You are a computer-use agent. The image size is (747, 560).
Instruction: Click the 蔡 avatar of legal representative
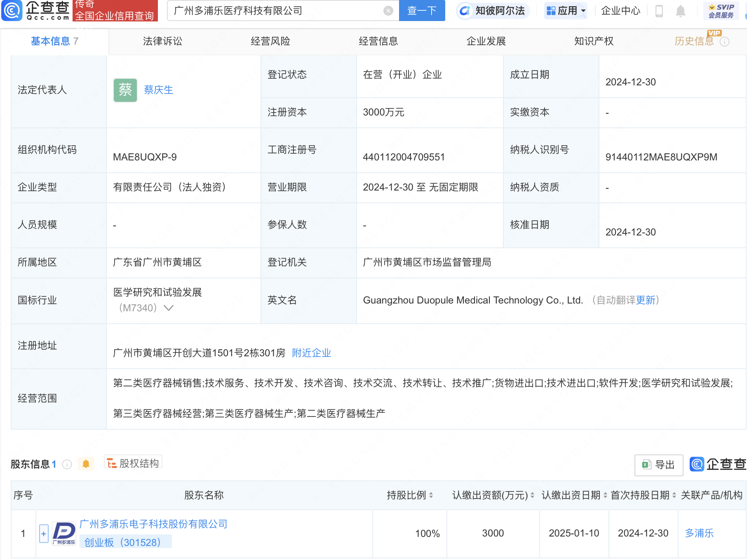coord(125,90)
